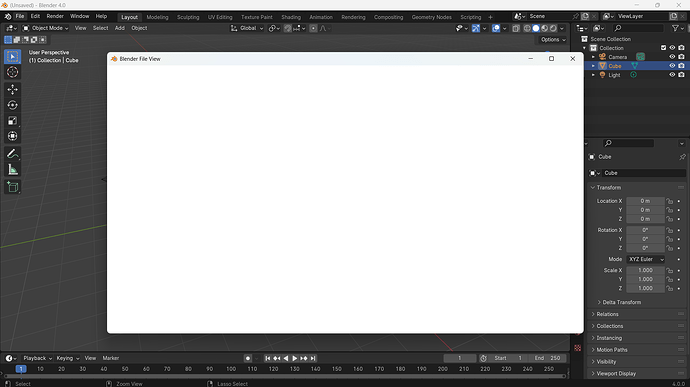690x387 pixels.
Task: Open timeline Keying menu
Action: [67, 358]
